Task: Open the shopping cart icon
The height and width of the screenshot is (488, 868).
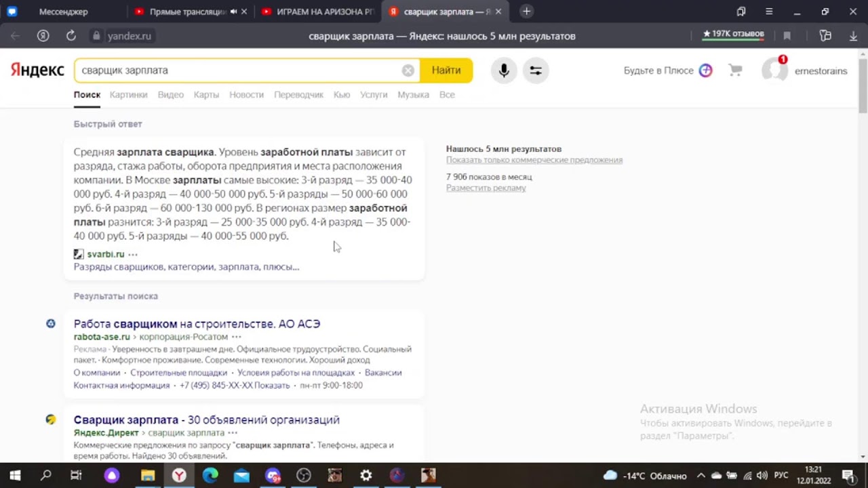Action: pyautogui.click(x=735, y=70)
